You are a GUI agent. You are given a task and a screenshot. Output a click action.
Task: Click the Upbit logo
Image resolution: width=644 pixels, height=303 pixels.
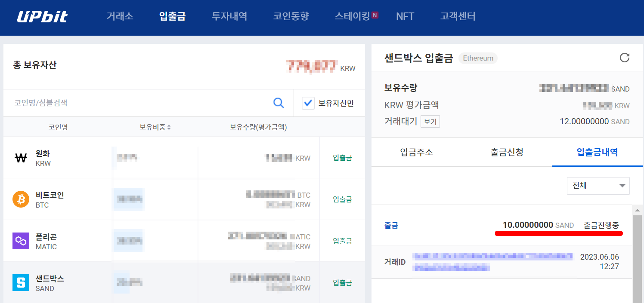(x=42, y=17)
